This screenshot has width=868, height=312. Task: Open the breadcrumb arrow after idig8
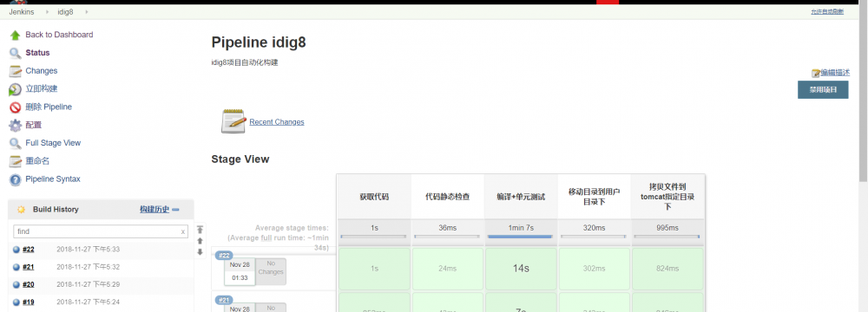87,11
